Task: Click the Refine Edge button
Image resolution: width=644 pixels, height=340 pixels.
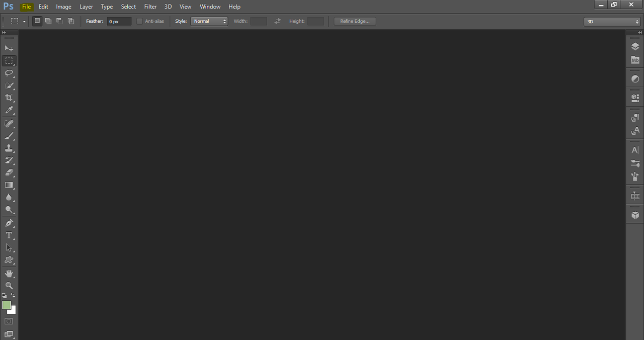Action: point(355,21)
